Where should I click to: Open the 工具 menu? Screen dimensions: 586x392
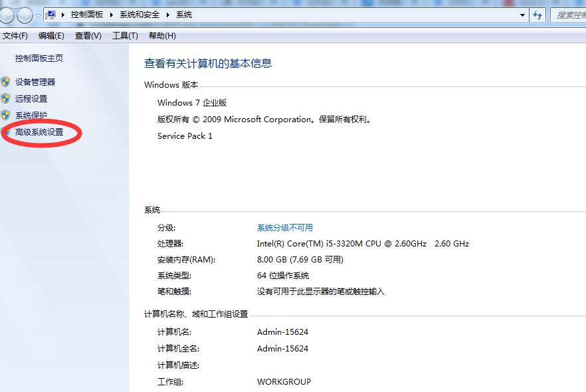[123, 36]
